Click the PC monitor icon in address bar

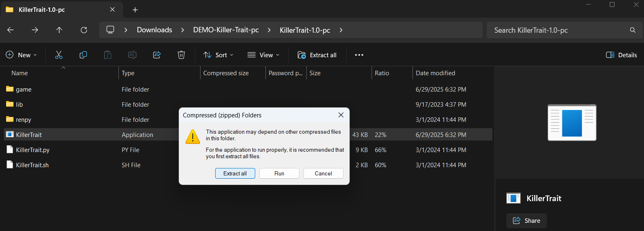click(x=110, y=30)
